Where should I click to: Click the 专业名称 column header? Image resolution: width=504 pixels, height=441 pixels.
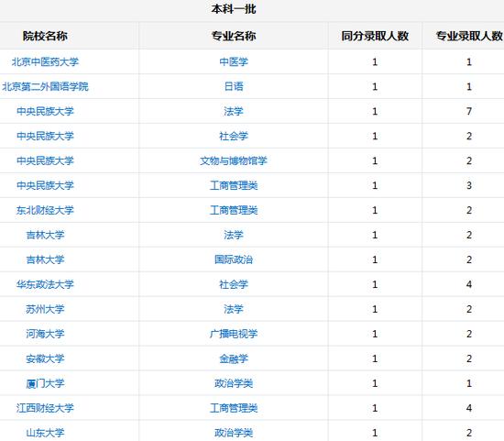click(234, 36)
